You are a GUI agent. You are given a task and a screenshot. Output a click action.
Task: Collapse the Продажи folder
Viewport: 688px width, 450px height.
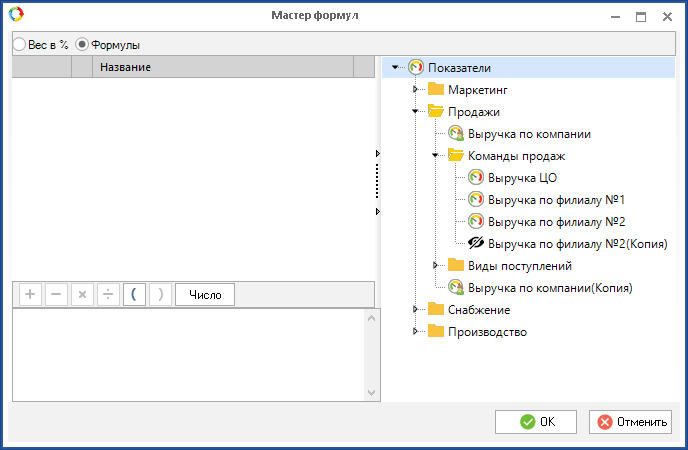coord(416,112)
